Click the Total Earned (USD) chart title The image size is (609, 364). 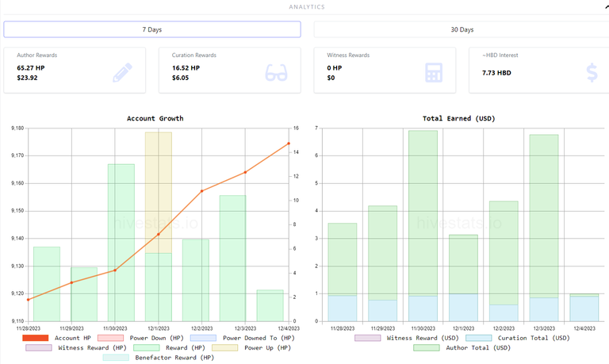click(458, 118)
